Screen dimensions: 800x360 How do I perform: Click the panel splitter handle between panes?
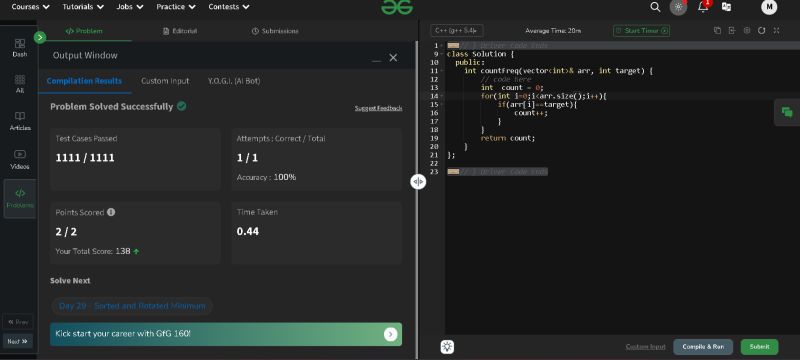pyautogui.click(x=418, y=182)
